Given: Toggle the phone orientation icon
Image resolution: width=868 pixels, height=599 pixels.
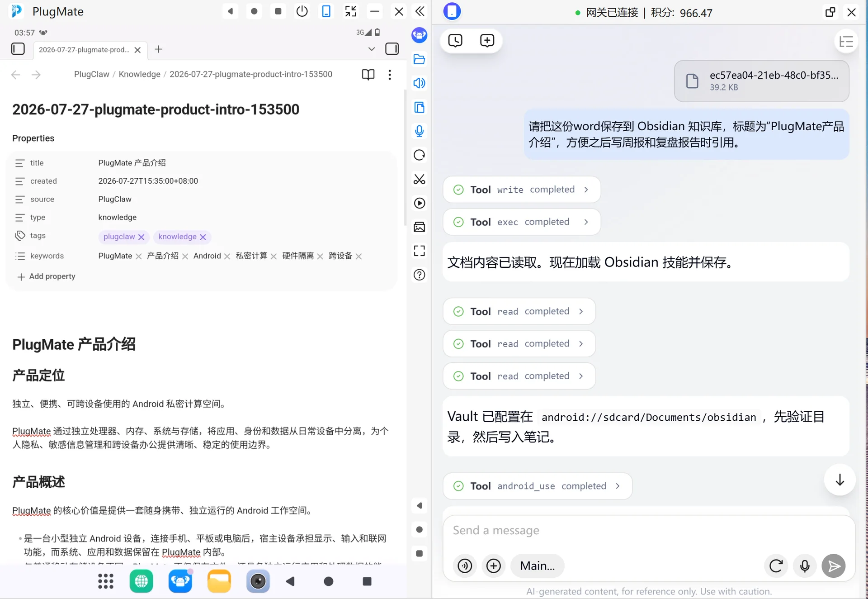Looking at the screenshot, I should click(326, 11).
